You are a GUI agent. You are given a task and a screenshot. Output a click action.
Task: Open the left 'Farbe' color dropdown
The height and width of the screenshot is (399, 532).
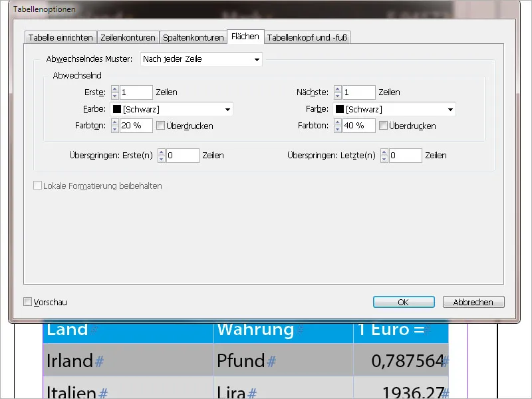229,109
